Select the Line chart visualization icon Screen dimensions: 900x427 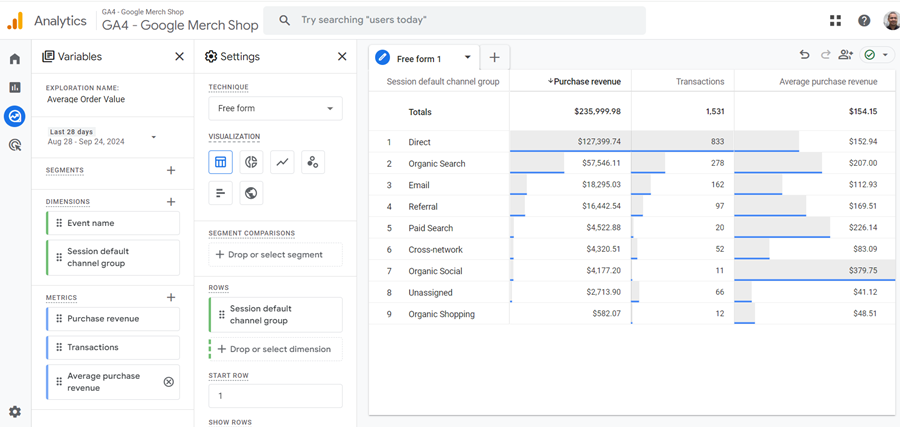click(282, 162)
